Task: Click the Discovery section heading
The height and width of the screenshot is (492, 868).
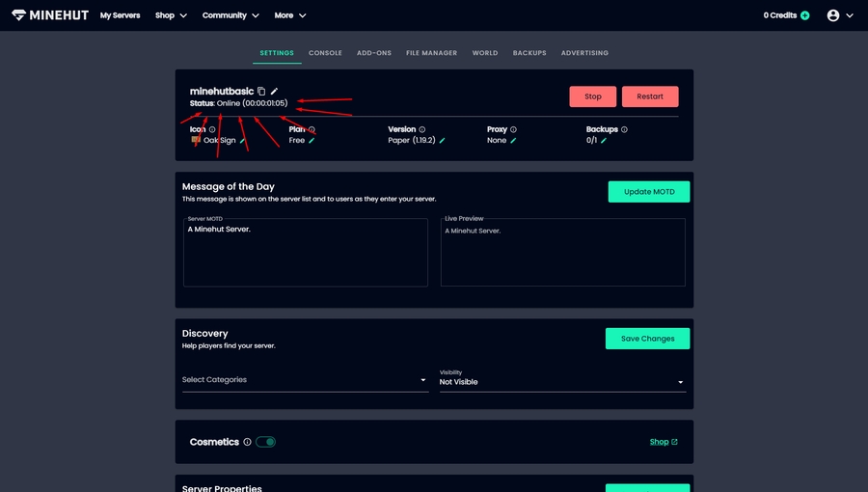Action: [204, 333]
